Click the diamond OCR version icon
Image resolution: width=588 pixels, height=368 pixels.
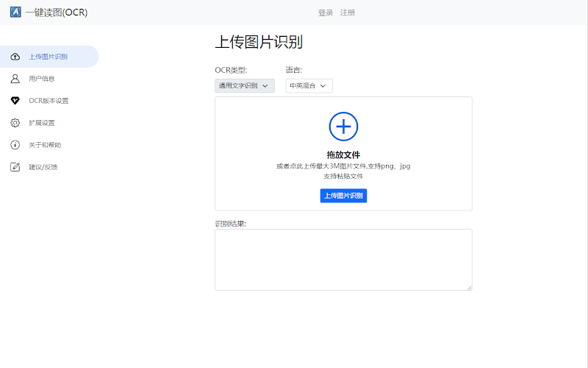(15, 101)
